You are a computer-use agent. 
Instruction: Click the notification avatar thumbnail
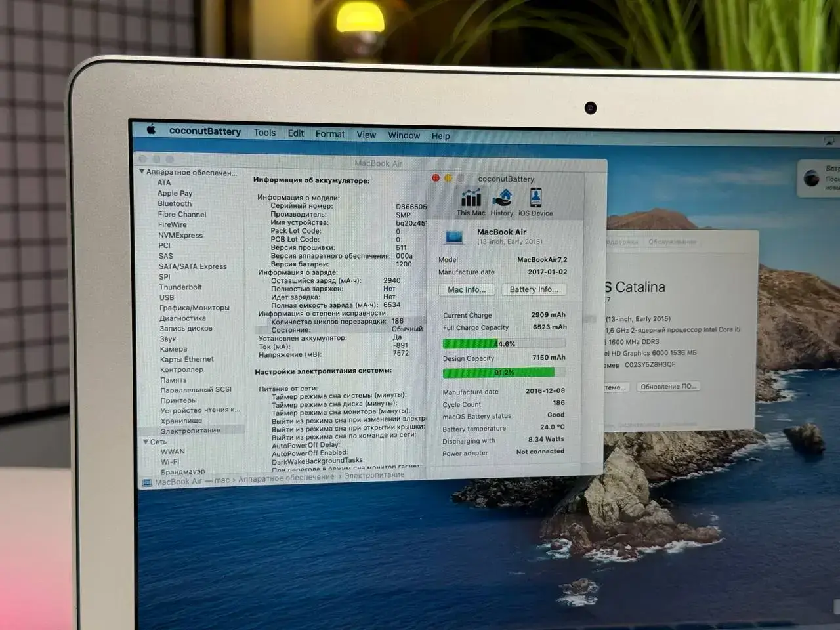[x=812, y=178]
